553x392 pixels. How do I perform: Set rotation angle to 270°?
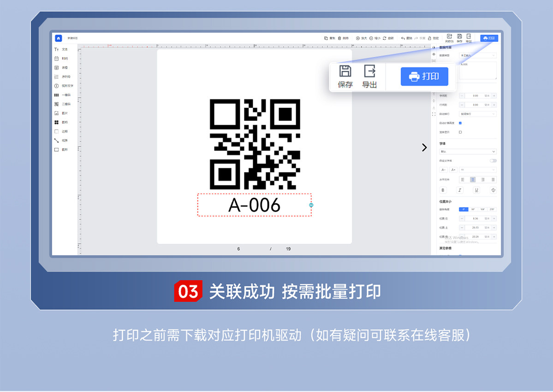tap(492, 209)
